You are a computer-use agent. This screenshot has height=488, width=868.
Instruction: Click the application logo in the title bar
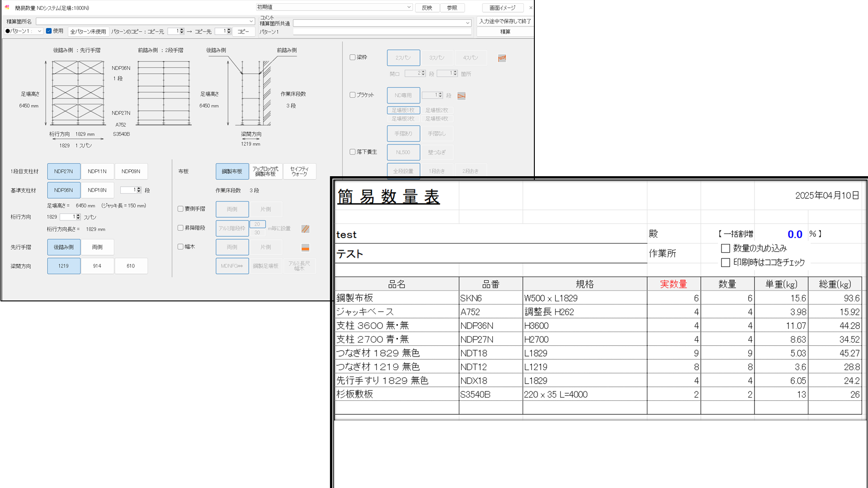pyautogui.click(x=6, y=8)
